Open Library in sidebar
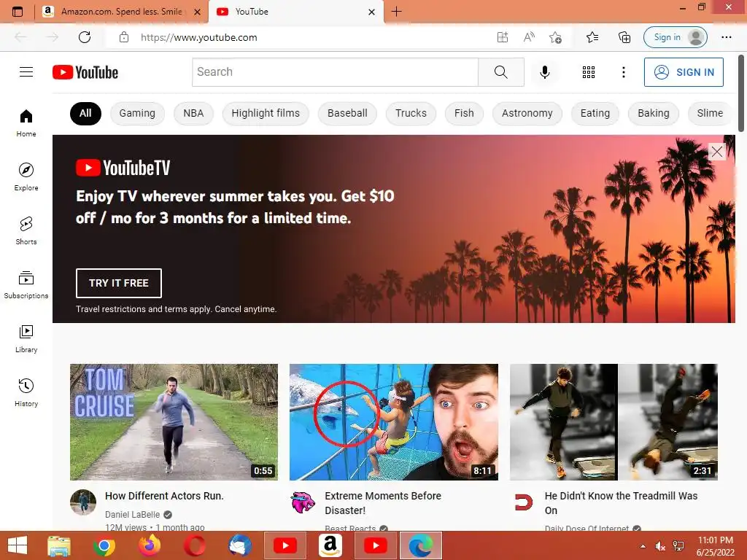The image size is (747, 560). click(26, 338)
